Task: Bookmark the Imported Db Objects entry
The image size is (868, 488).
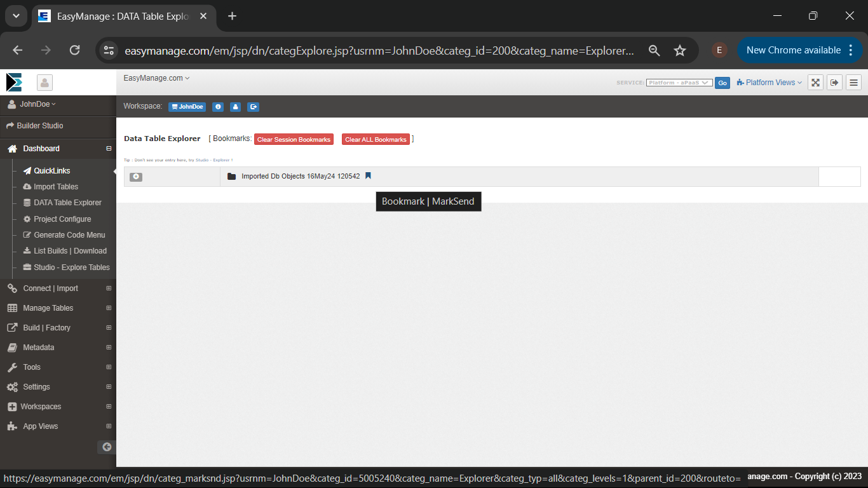Action: [x=368, y=176]
